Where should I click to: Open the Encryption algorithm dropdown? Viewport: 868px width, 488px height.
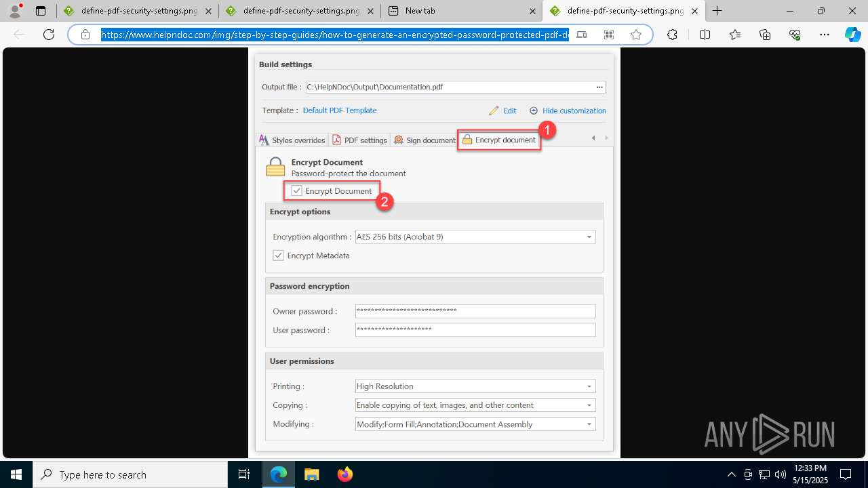point(475,237)
